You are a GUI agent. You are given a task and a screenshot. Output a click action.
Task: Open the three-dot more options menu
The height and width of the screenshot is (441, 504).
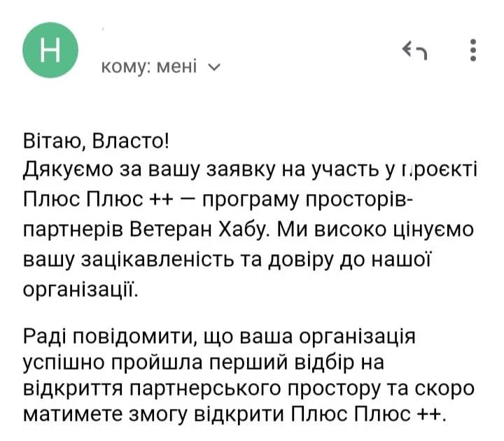473,50
